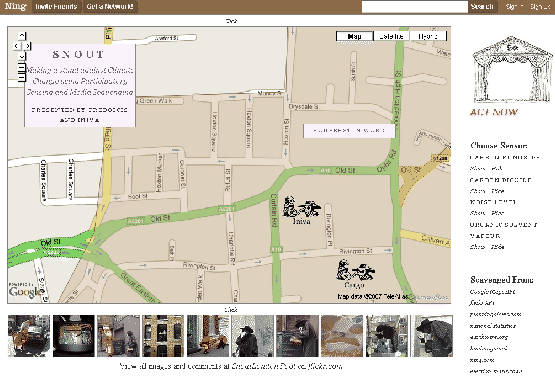Click the SNOUT title panel over the map
The height and width of the screenshot is (377, 555).
tap(80, 85)
